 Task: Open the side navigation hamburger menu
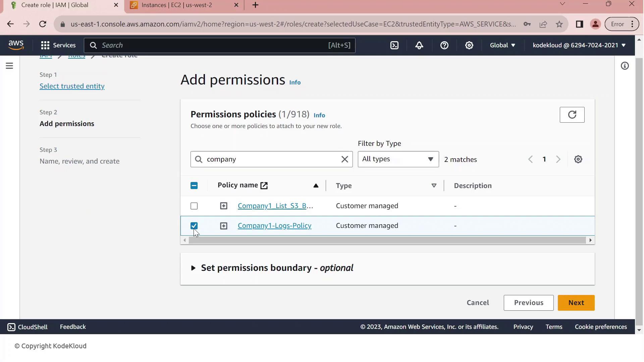coord(9,66)
